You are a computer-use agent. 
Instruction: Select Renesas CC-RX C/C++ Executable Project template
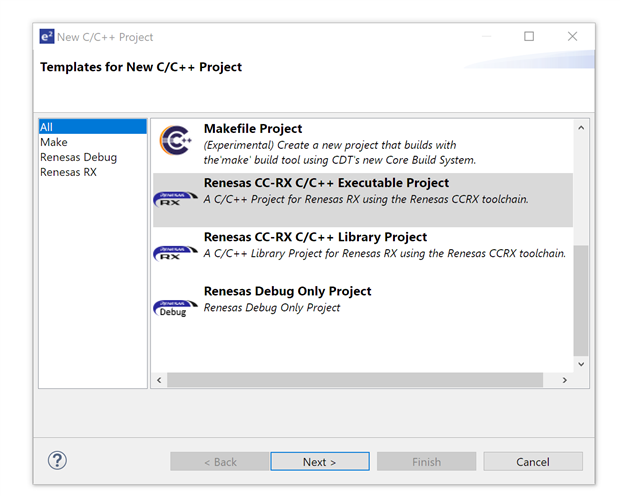(x=326, y=183)
